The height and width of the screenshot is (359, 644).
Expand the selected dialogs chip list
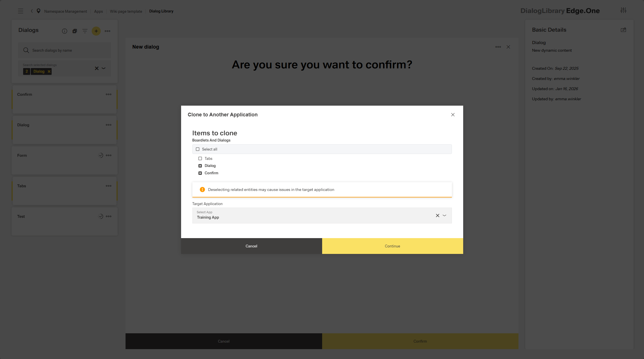[104, 68]
